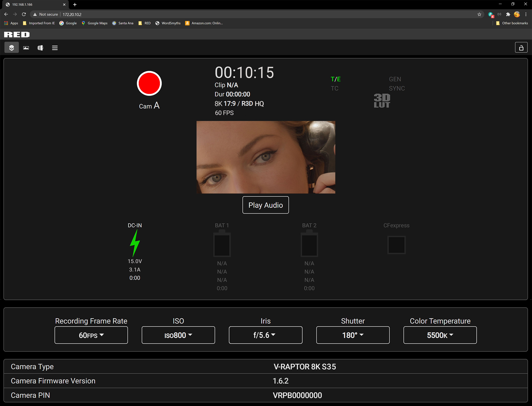The image size is (532, 406).
Task: Expand the Iris f/5.6 dropdown
Action: (265, 335)
